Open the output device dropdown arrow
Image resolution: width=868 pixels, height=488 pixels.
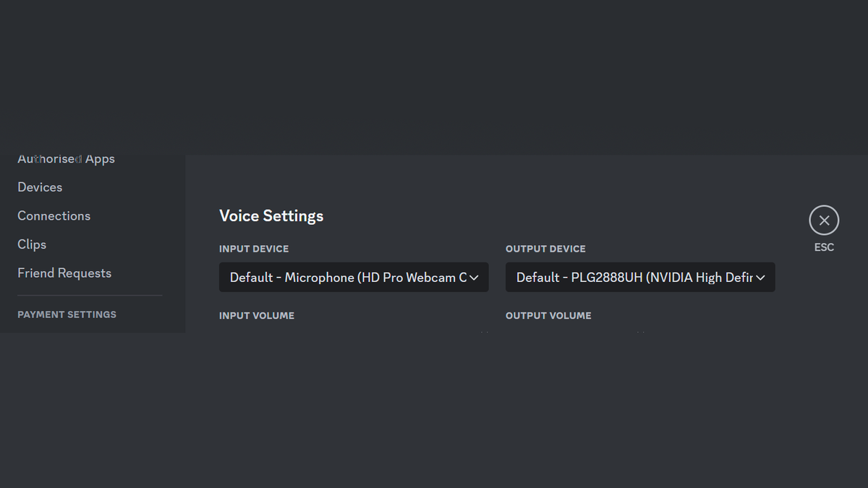(x=760, y=277)
